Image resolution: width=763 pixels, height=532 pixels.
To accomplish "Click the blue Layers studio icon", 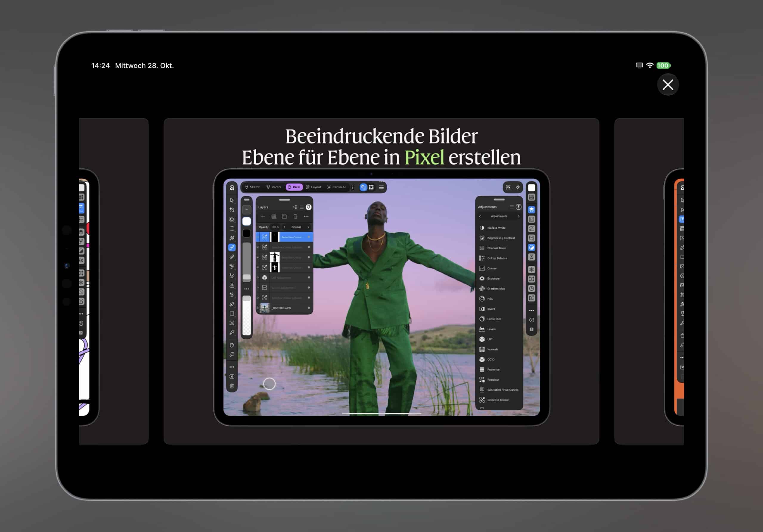I will pyautogui.click(x=531, y=210).
